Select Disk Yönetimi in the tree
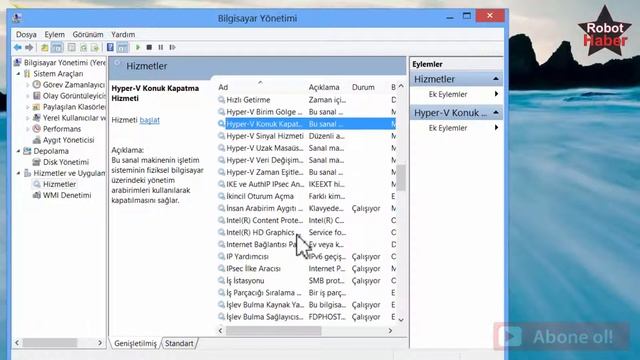Image resolution: width=640 pixels, height=360 pixels. point(65,162)
